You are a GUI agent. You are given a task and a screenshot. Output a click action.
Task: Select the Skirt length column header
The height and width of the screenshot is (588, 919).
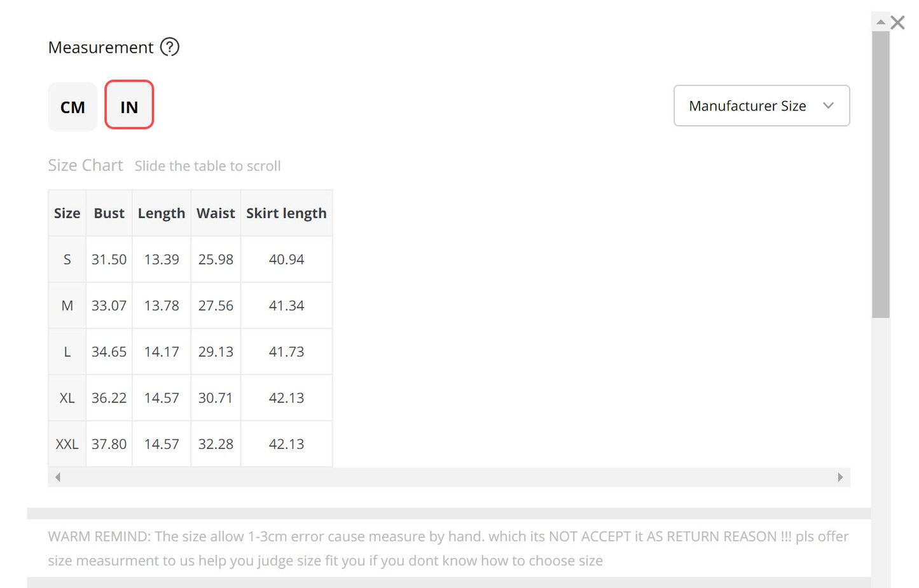pyautogui.click(x=286, y=214)
